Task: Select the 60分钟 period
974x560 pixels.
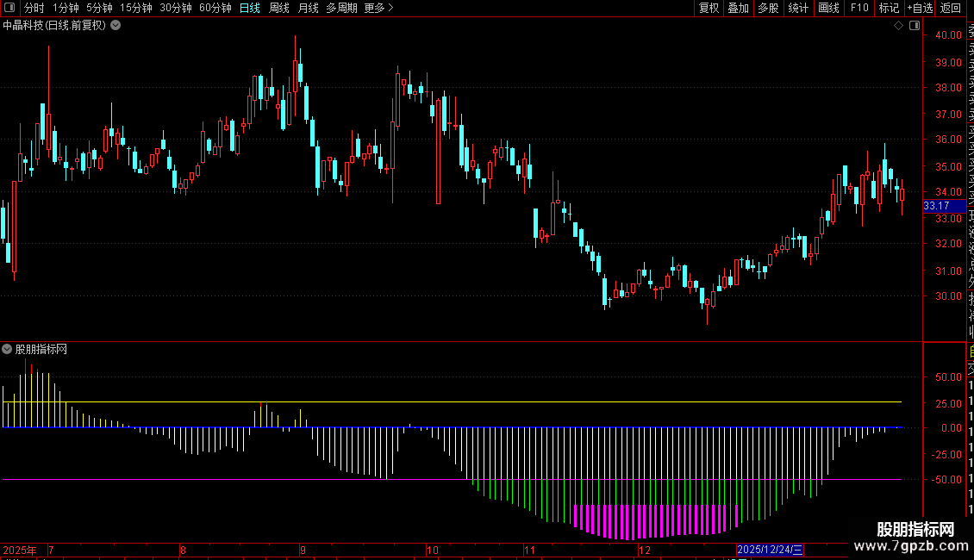Action: pos(215,8)
